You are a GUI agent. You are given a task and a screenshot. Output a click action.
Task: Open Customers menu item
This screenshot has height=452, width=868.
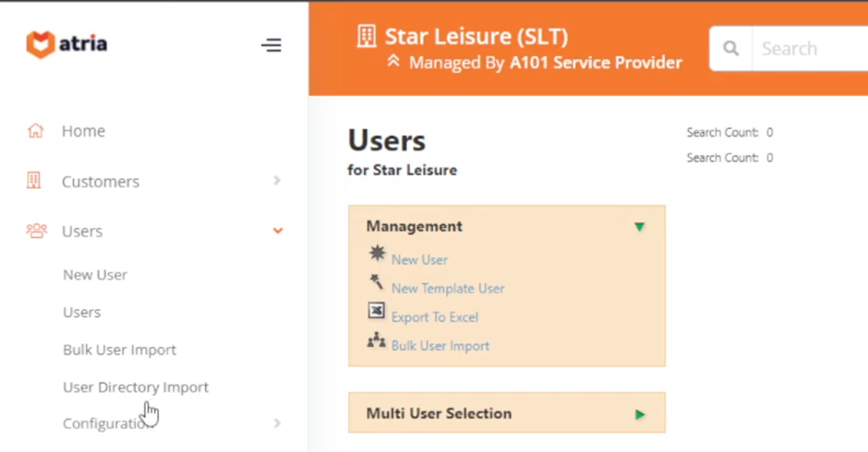click(101, 182)
